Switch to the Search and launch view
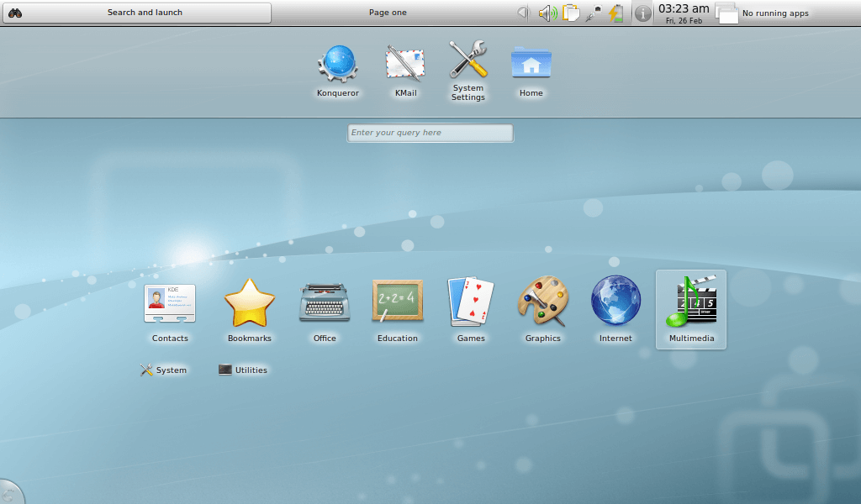The image size is (861, 504). tap(136, 13)
